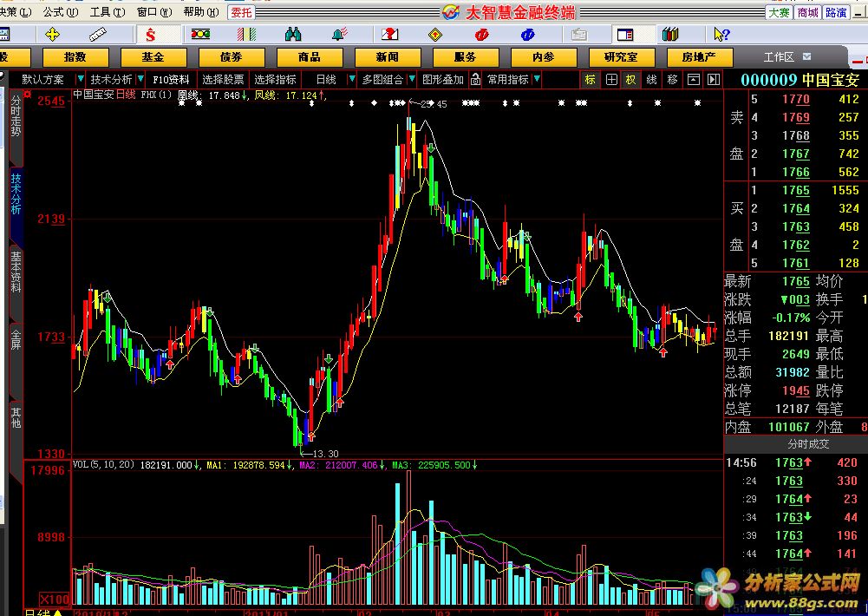Open the 日线 period dropdown arrow

[351, 79]
